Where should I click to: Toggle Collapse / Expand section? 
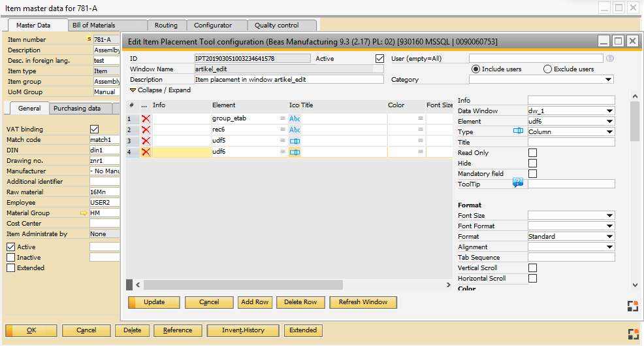click(160, 90)
